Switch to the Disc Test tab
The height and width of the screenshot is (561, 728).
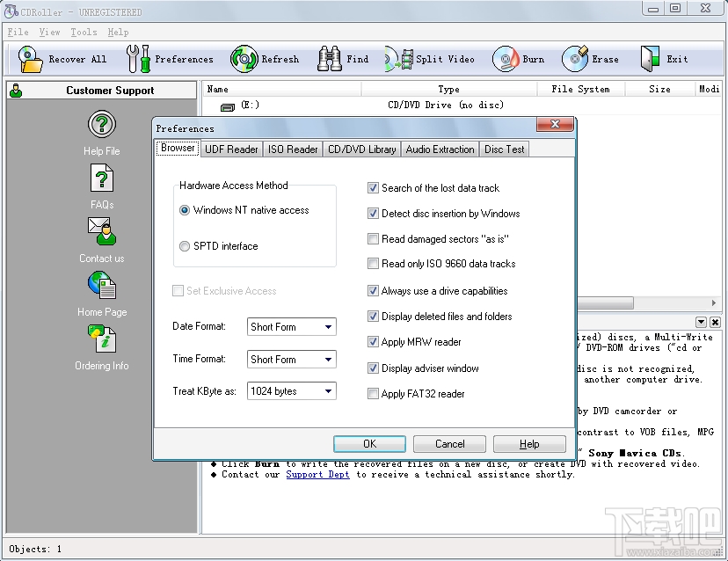click(504, 149)
